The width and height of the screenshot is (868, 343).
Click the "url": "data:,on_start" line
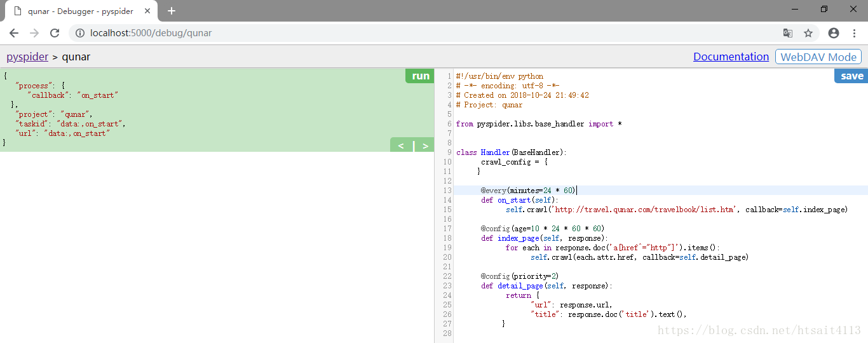[x=62, y=133]
